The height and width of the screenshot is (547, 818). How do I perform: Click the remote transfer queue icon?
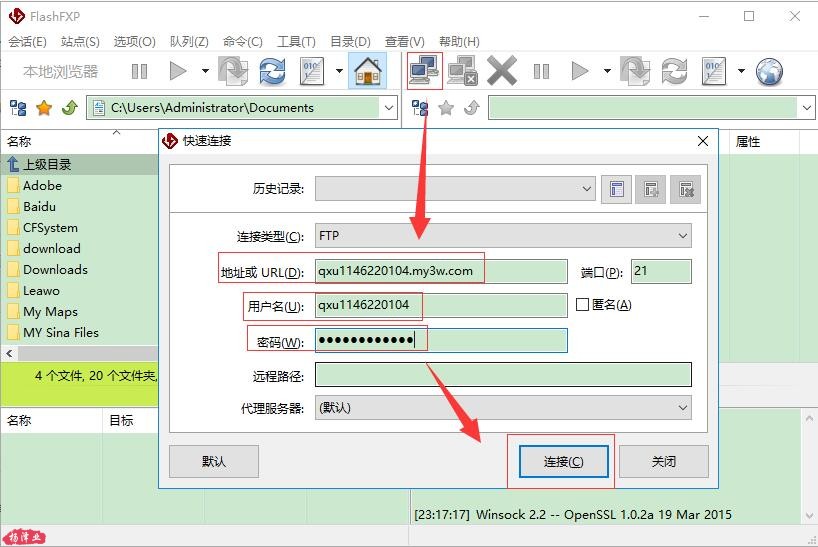pos(635,71)
